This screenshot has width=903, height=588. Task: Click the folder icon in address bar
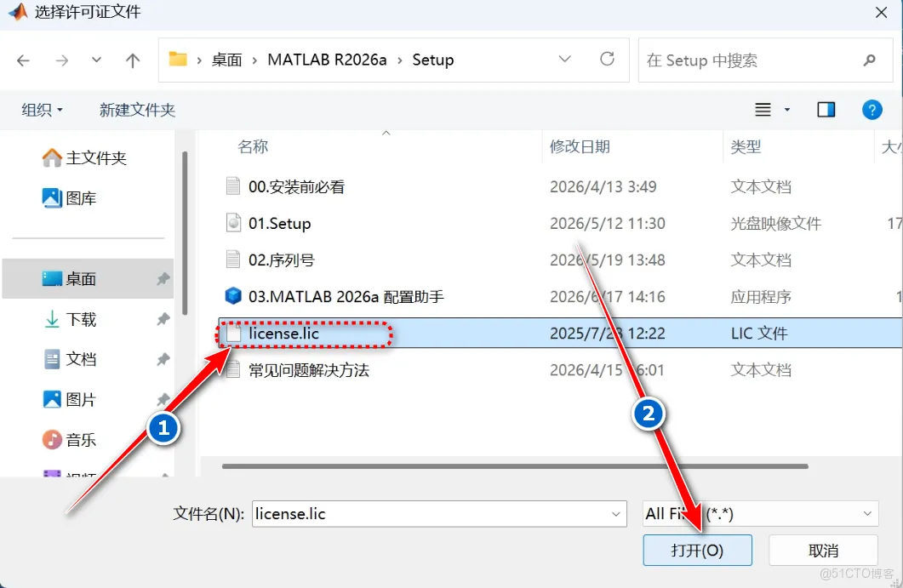tap(178, 59)
